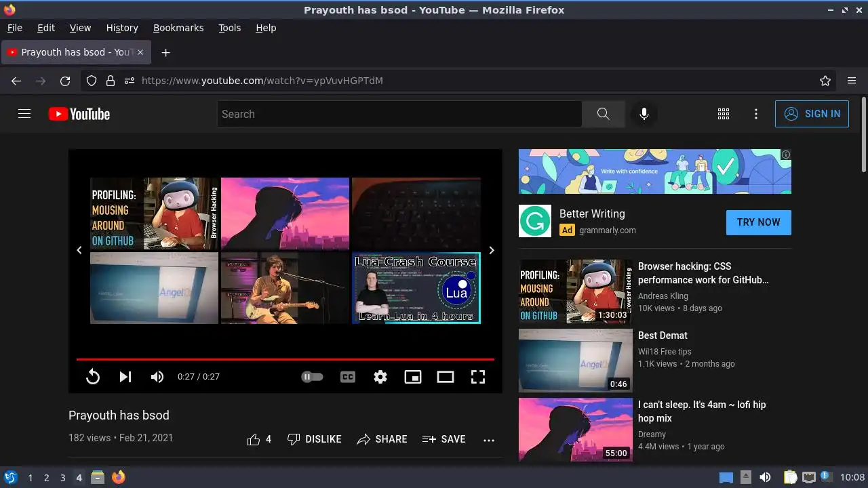Open the YouTube guide hamburger menu
The width and height of the screenshot is (868, 488).
pyautogui.click(x=24, y=114)
